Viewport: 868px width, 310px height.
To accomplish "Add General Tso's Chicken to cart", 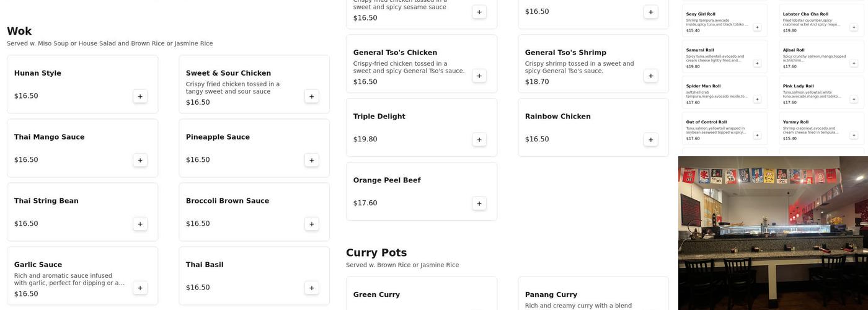I will click(x=479, y=76).
